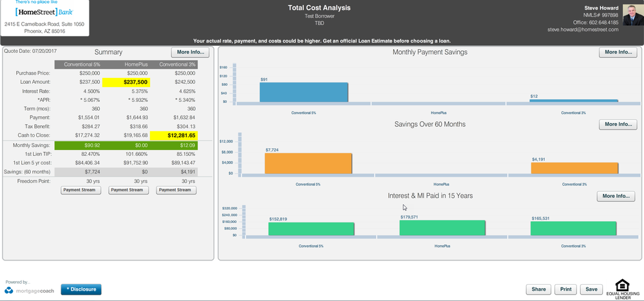The height and width of the screenshot is (301, 644).
Task: Select the Conventional 5% column header in Summary
Action: (79, 64)
